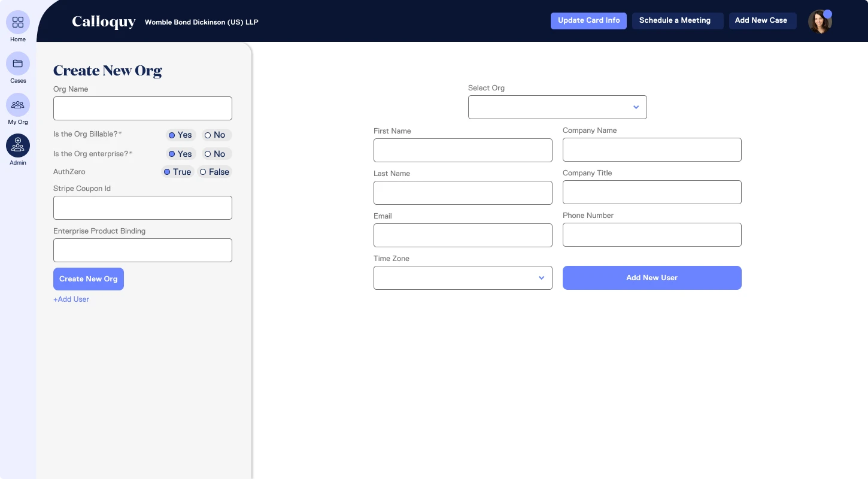Image resolution: width=868 pixels, height=479 pixels.
Task: Click Update Card Info button
Action: [x=589, y=20]
